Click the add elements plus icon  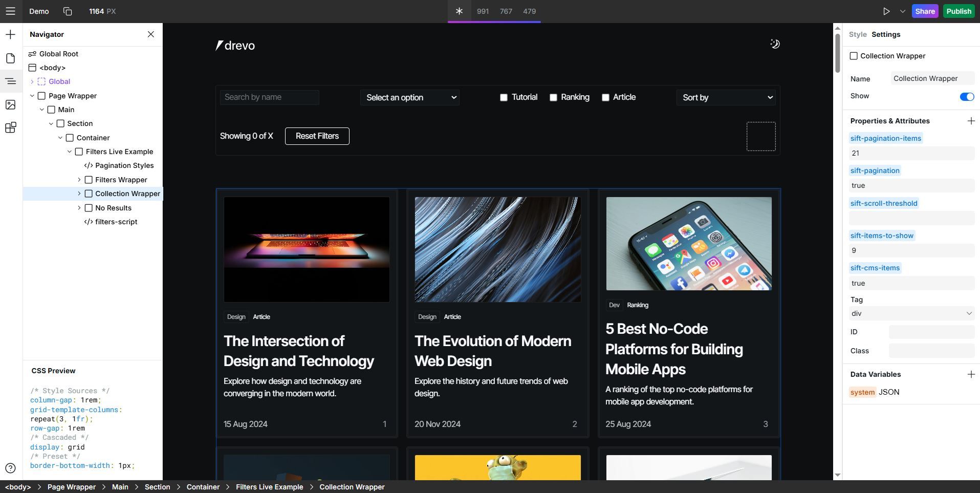10,35
